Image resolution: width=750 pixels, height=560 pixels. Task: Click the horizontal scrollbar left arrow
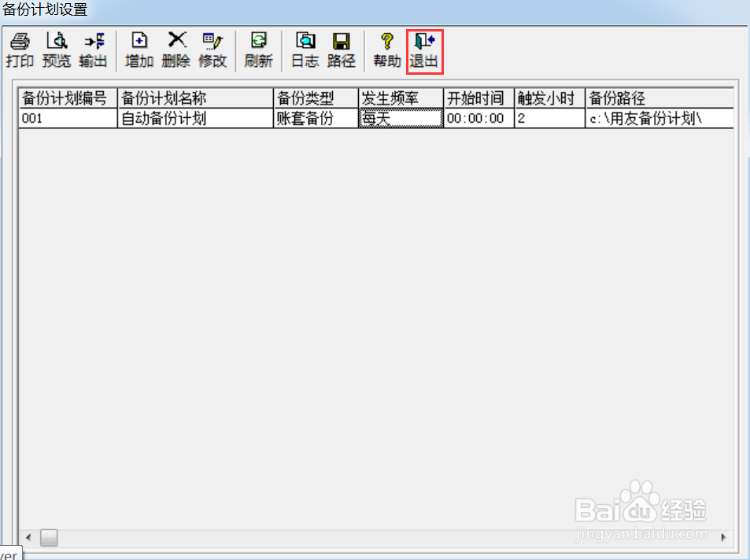pos(28,537)
